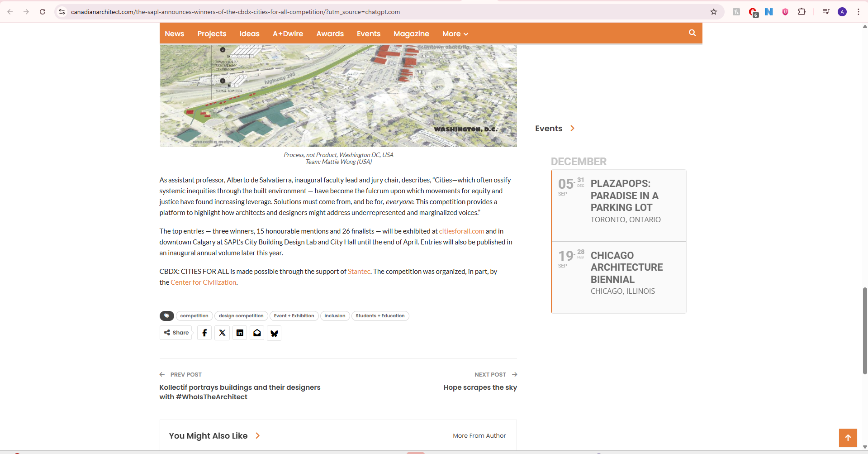Share the article on Facebook

click(204, 333)
